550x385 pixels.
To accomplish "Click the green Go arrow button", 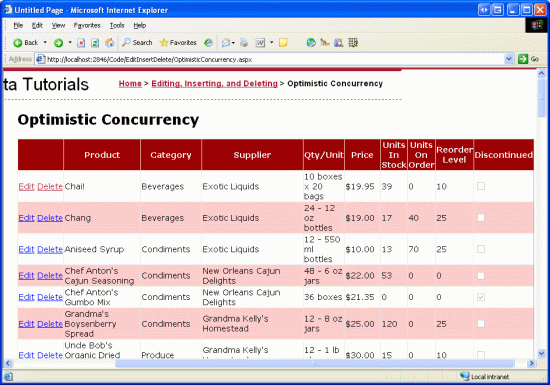I will click(x=523, y=59).
